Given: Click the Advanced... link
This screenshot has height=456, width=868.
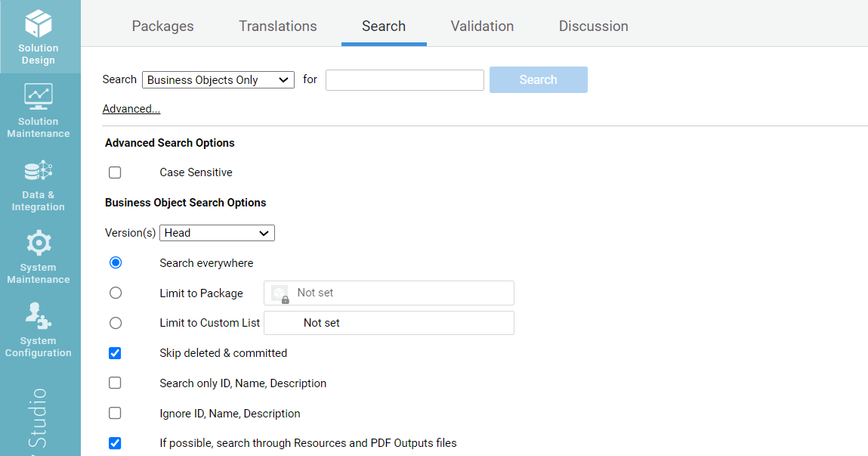Looking at the screenshot, I should tap(131, 109).
